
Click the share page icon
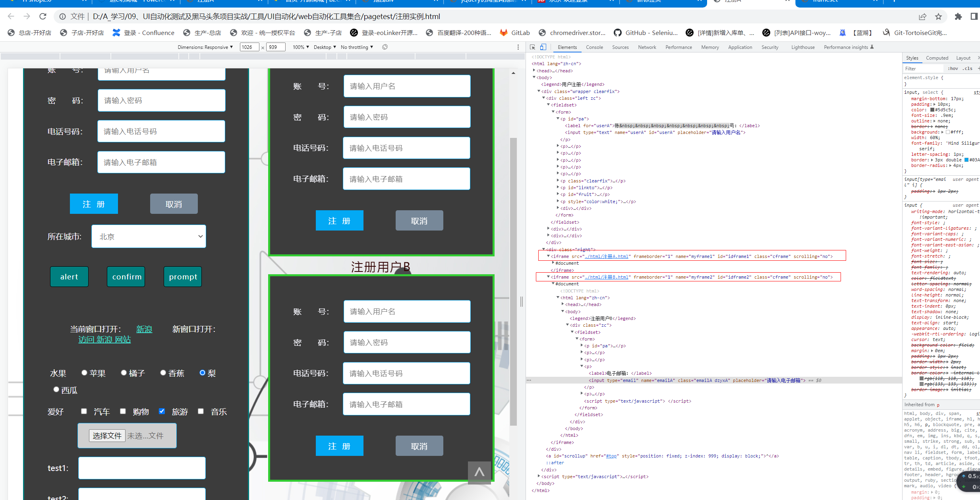point(922,16)
